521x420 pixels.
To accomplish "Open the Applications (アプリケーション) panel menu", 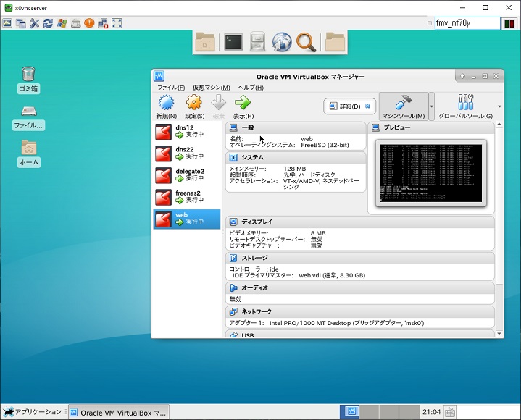I will pyautogui.click(x=33, y=412).
